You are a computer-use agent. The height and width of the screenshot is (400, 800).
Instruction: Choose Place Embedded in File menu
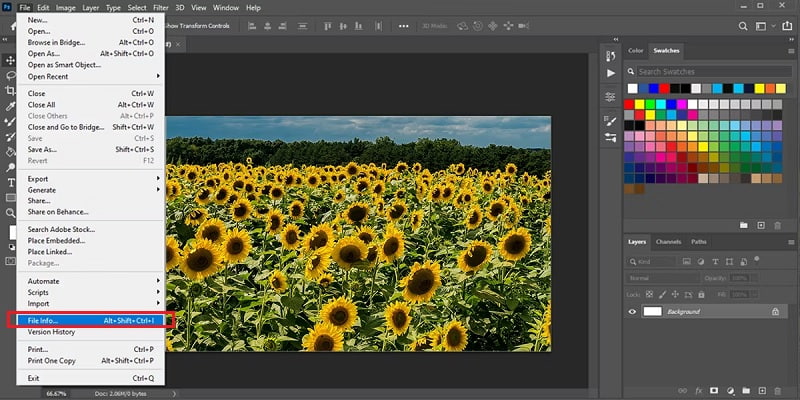pos(90,240)
